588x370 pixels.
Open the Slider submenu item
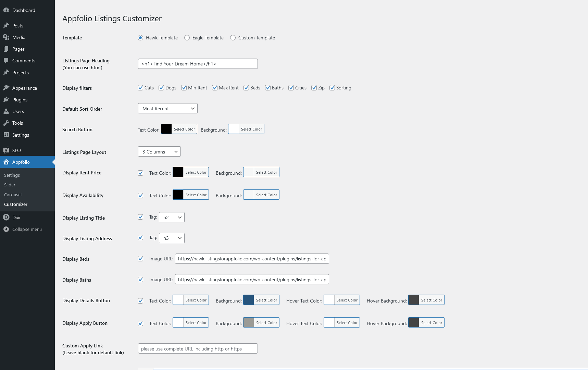[10, 185]
